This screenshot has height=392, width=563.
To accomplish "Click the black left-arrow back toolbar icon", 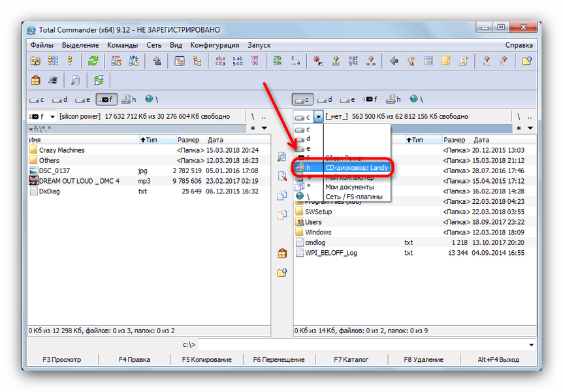I will [394, 61].
